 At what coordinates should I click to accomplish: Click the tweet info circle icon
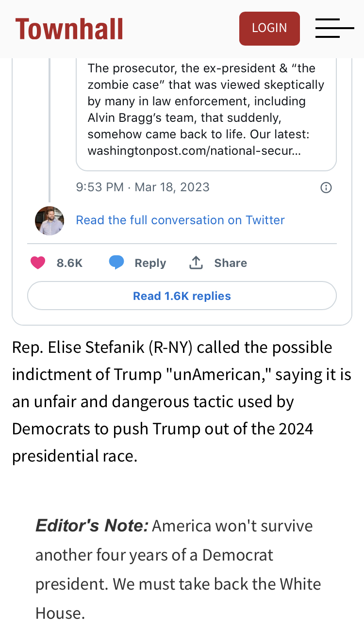pos(326,187)
